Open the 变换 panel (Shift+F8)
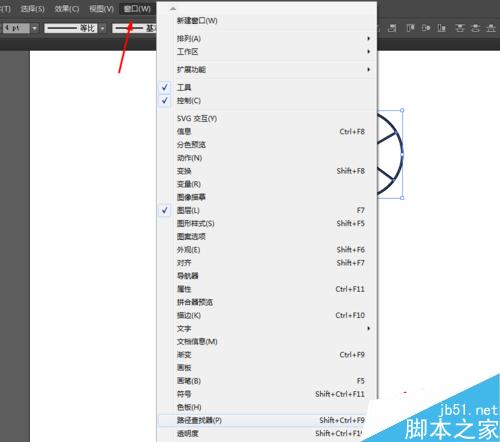This screenshot has height=442, width=500. (x=267, y=171)
